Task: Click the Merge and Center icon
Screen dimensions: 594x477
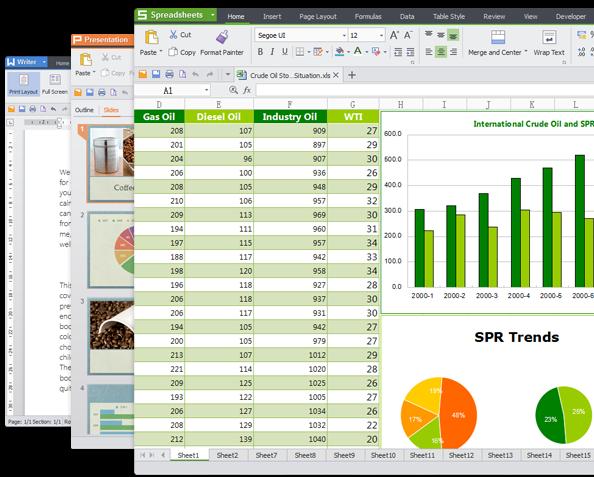Action: [x=498, y=38]
